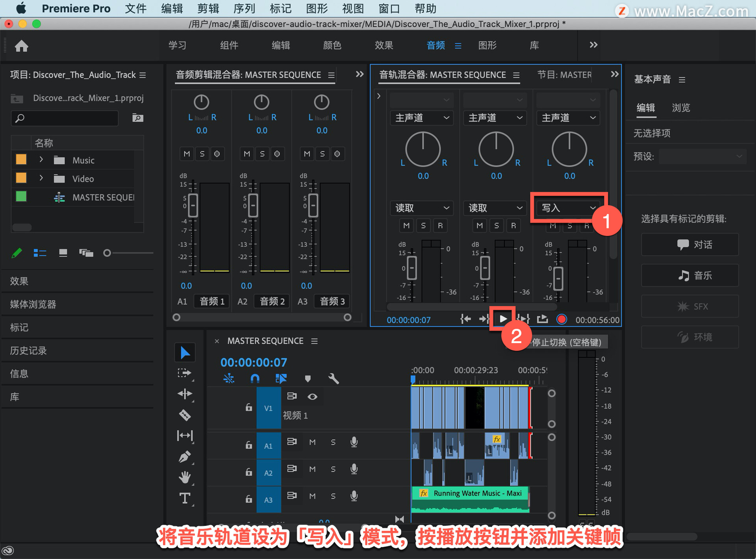Expand the Video bin
The image size is (756, 559).
41,178
